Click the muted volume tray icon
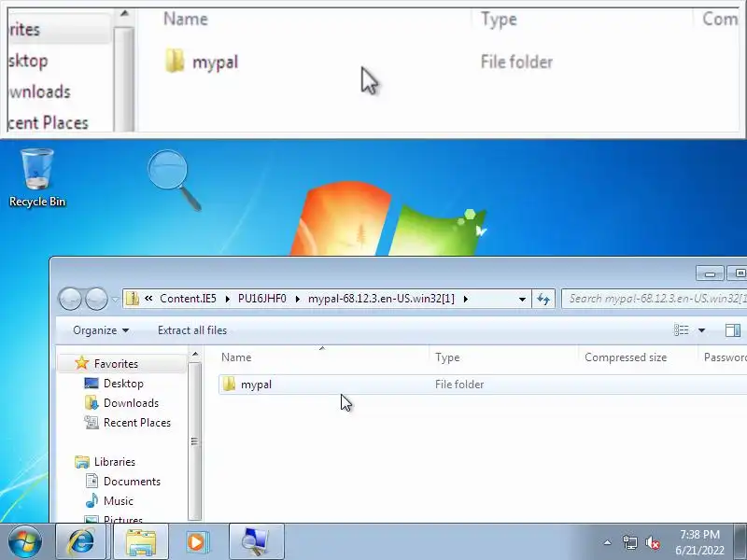747x560 pixels. pos(652,542)
